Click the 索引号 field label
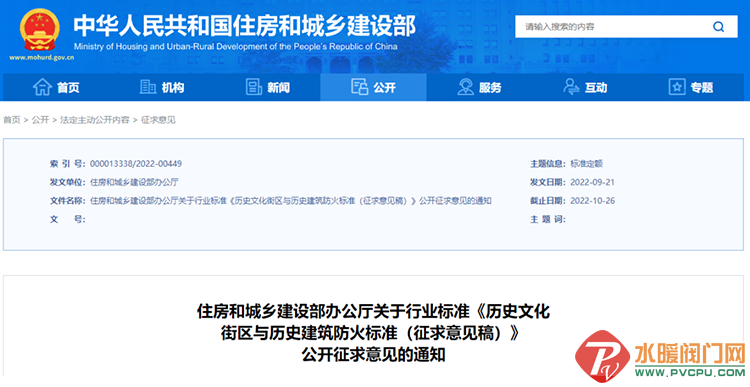The image size is (750, 387). 68,164
